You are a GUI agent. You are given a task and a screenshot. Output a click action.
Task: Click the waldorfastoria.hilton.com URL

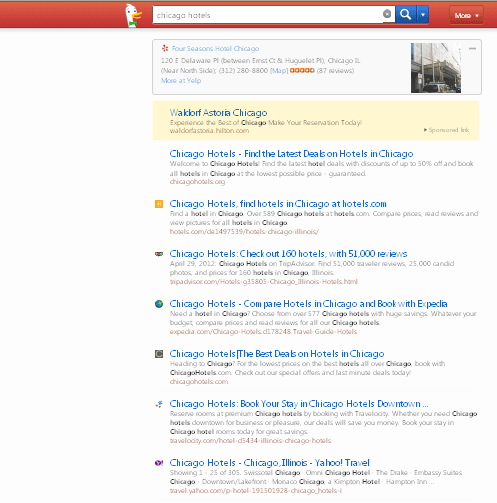tap(209, 131)
